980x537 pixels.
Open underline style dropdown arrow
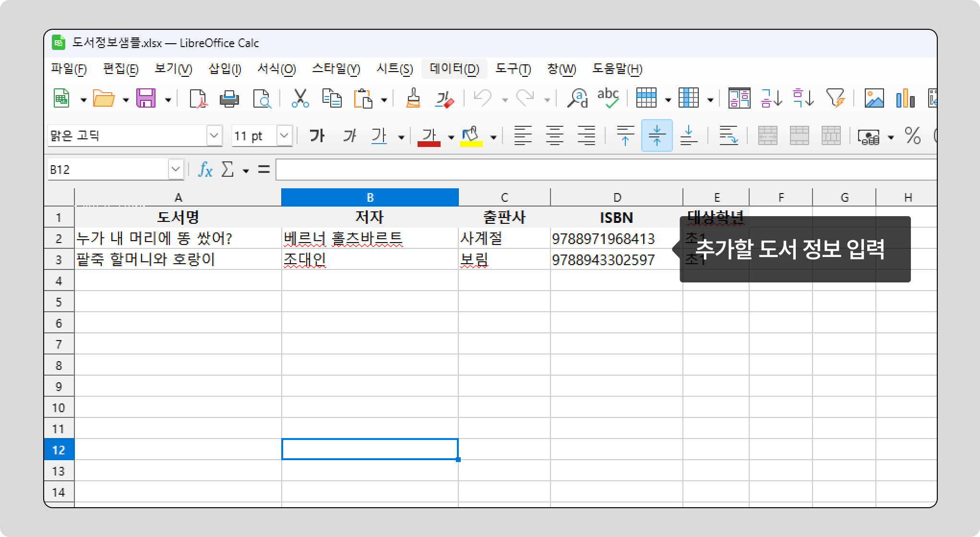click(401, 137)
